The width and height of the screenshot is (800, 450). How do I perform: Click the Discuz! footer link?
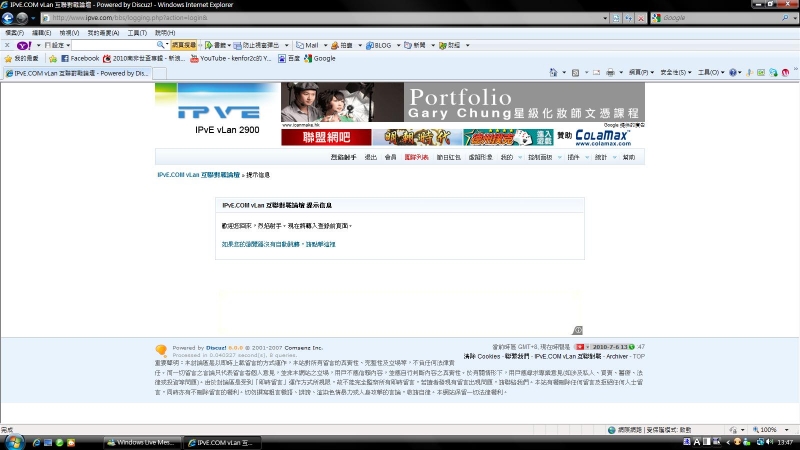216,348
